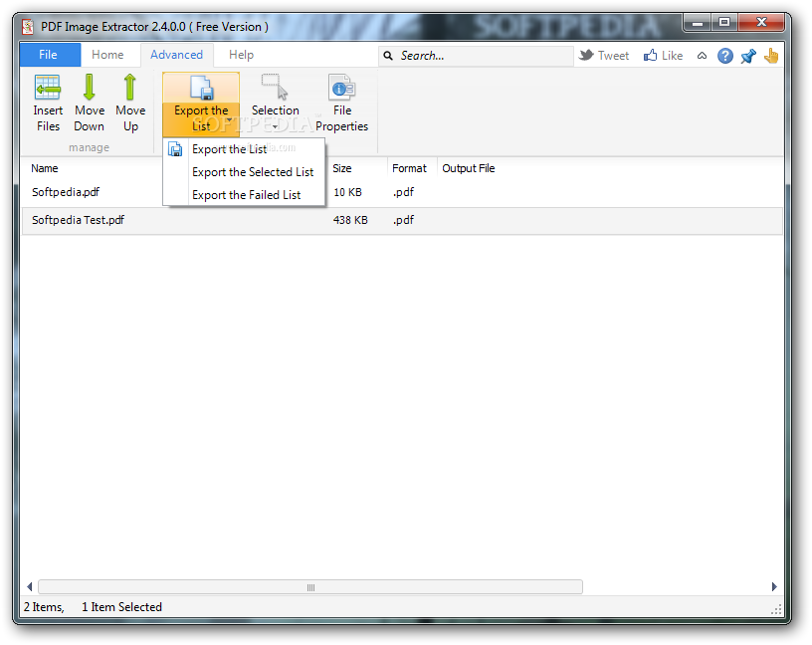The width and height of the screenshot is (812, 645).
Task: Click the Tweet bird button
Action: click(604, 56)
